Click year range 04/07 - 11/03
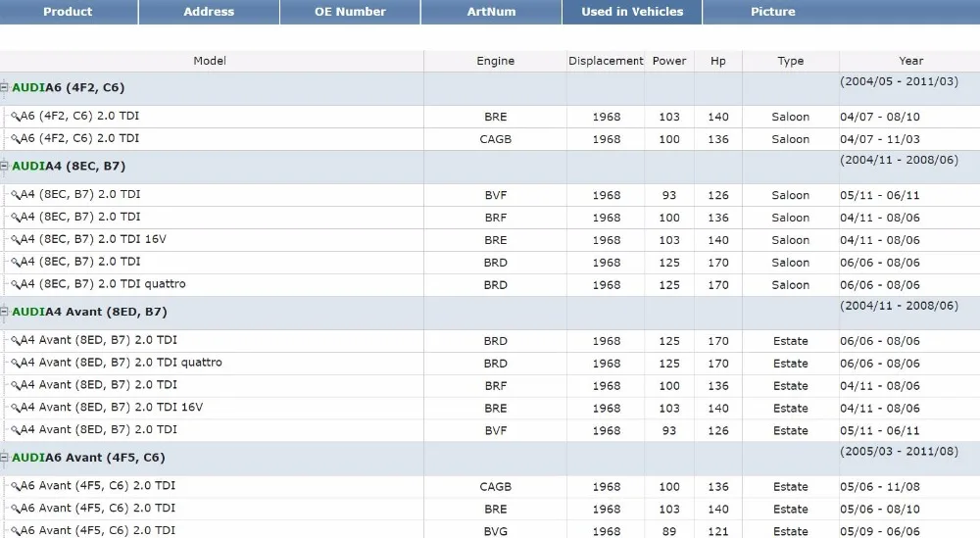Image resolution: width=980 pixels, height=538 pixels. (880, 139)
